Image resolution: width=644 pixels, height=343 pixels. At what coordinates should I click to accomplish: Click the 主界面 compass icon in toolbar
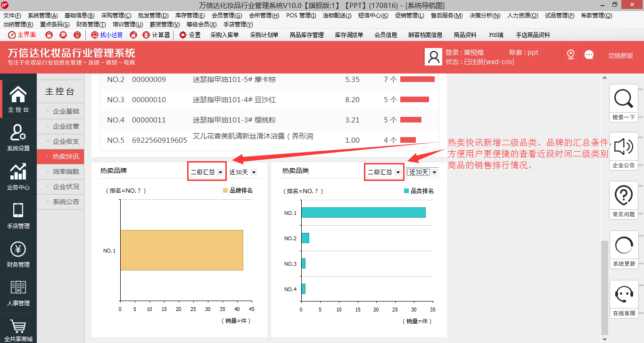pyautogui.click(x=12, y=35)
